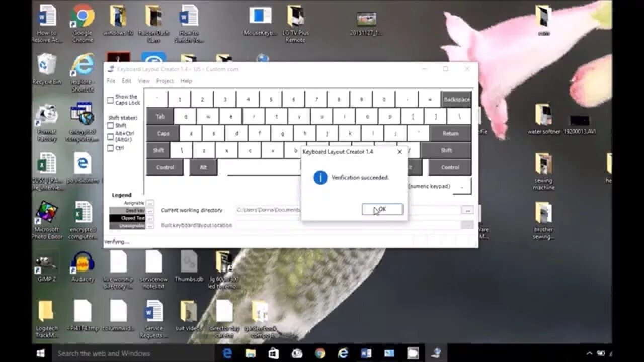Viewport: 644px width, 362px height.
Task: Click the Dead key legend color swatch
Action: [x=127, y=211]
